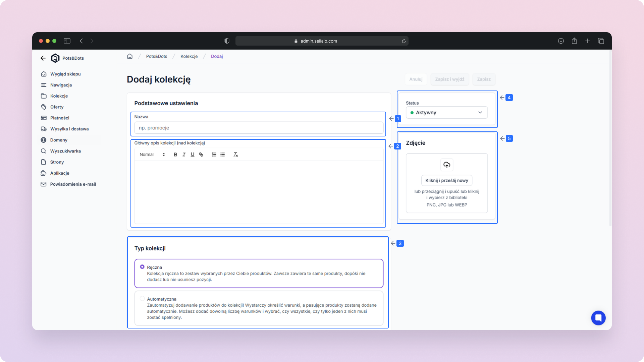Click the home icon in breadcrumb
The width and height of the screenshot is (644, 362).
[130, 56]
